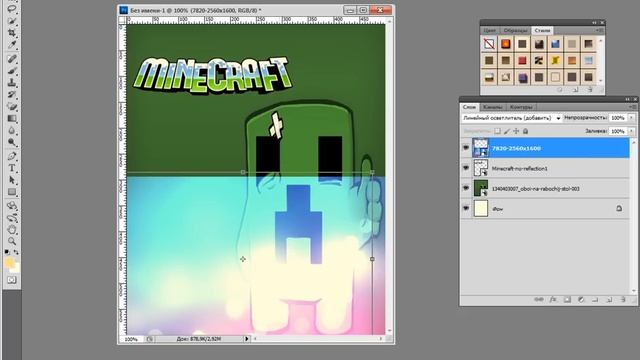Create a new layer in Layers panel
The height and width of the screenshot is (360, 640).
click(609, 300)
